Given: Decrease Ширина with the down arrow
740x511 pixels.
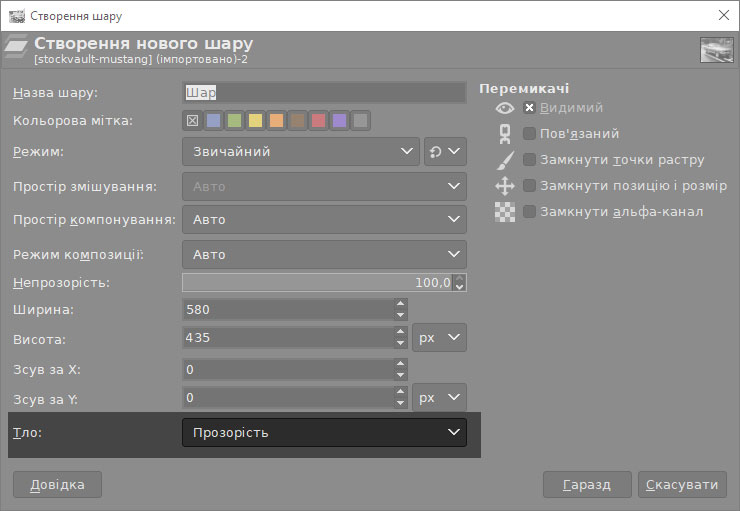Looking at the screenshot, I should point(400,315).
